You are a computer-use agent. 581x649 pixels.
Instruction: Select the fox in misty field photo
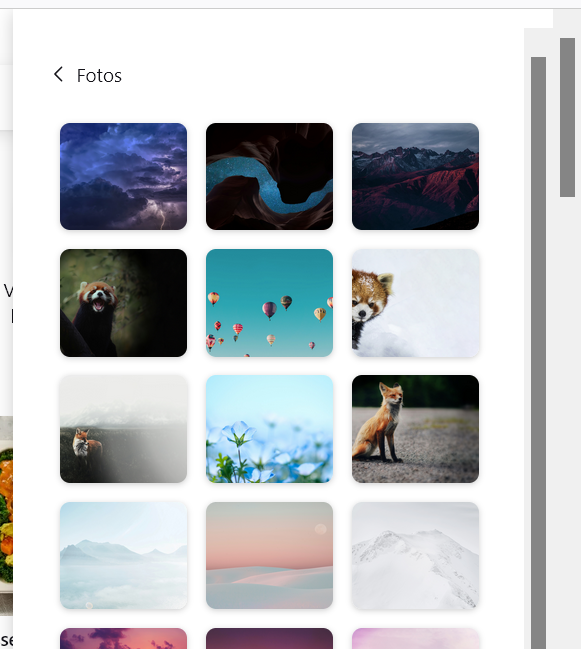(123, 429)
